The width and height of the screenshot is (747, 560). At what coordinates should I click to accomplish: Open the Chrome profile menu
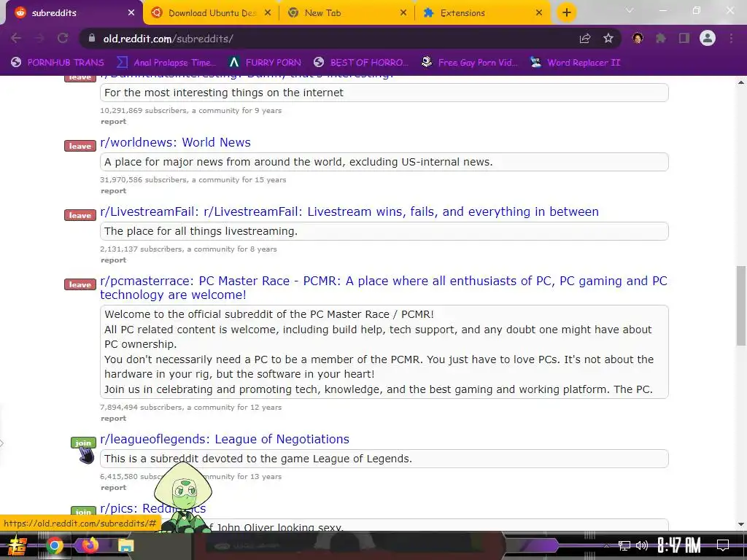[708, 38]
